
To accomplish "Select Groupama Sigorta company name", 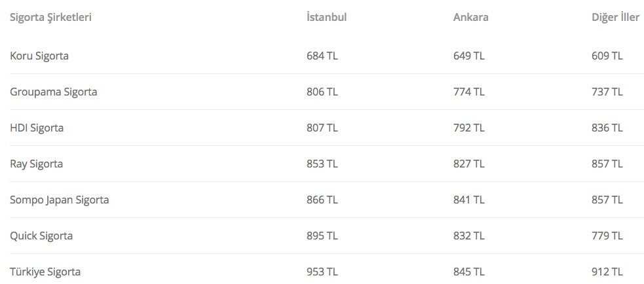I will click(x=54, y=92).
